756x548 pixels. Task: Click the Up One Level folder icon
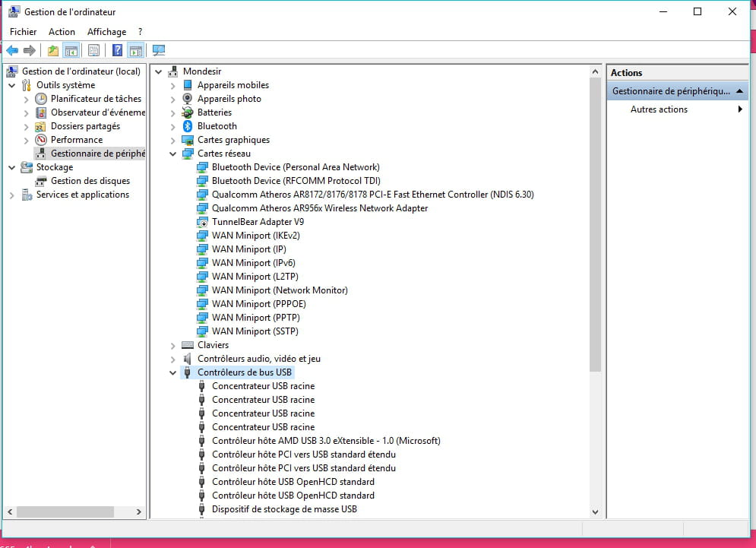(x=53, y=50)
